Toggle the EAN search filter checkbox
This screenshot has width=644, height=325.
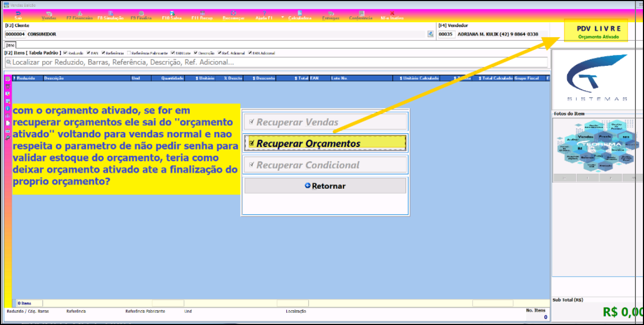click(x=87, y=53)
